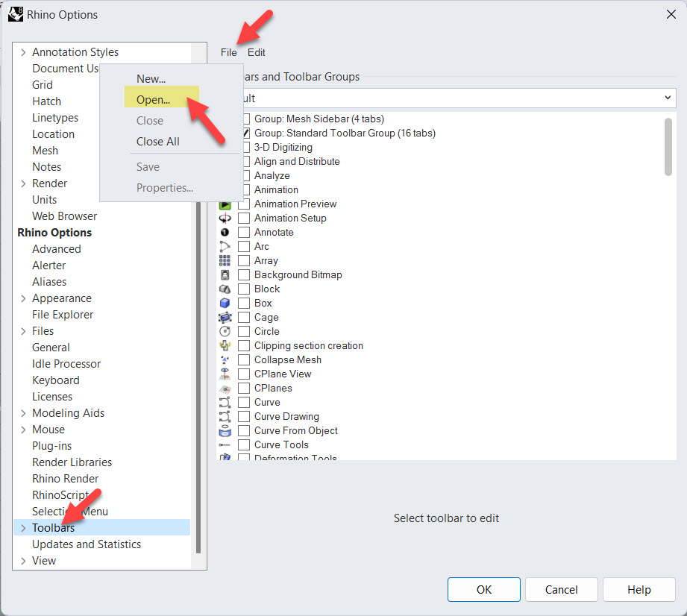Screen dimensions: 687x616
Task: Check the Annotate toolbar checkbox
Action: 244,232
